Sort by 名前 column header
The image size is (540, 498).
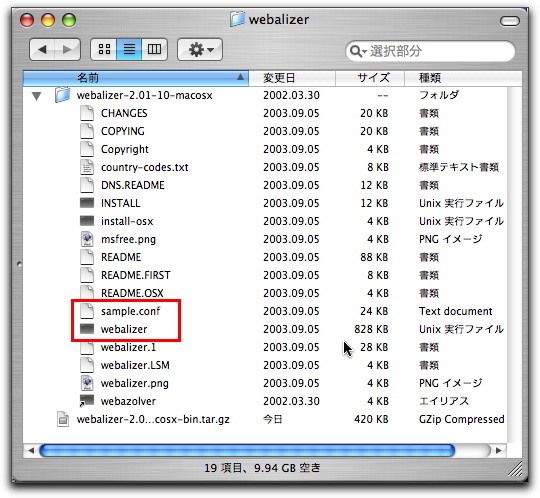(136, 78)
